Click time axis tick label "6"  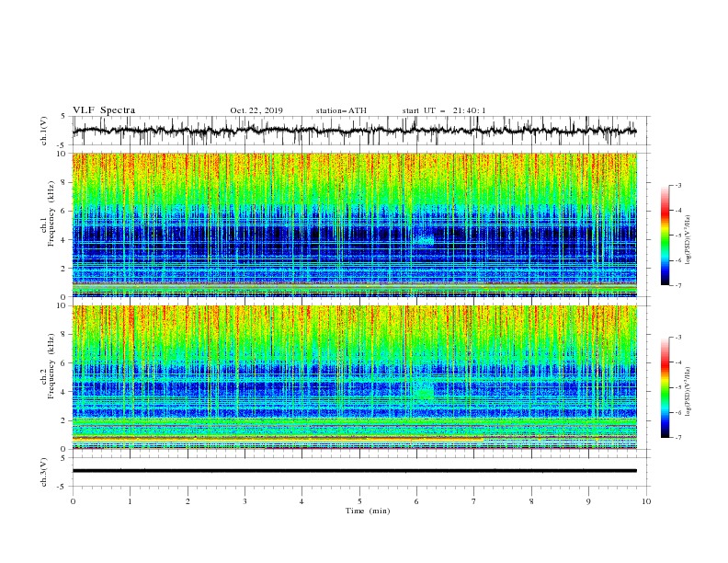coord(417,501)
